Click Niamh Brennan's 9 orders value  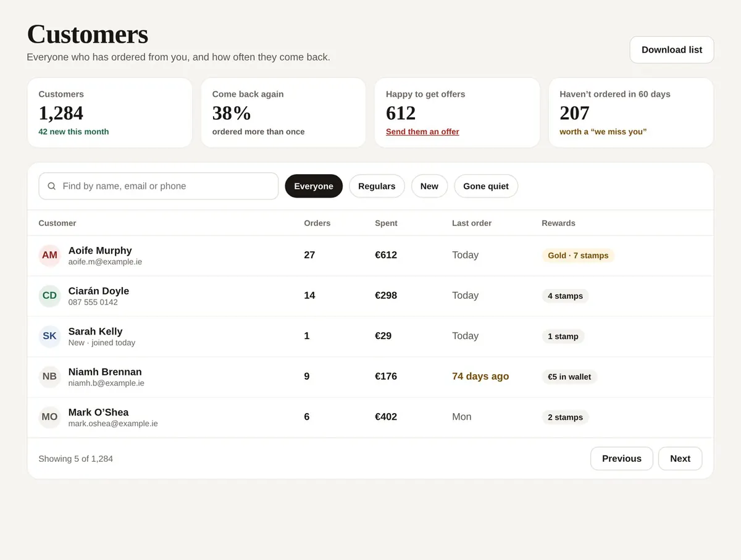tap(307, 376)
